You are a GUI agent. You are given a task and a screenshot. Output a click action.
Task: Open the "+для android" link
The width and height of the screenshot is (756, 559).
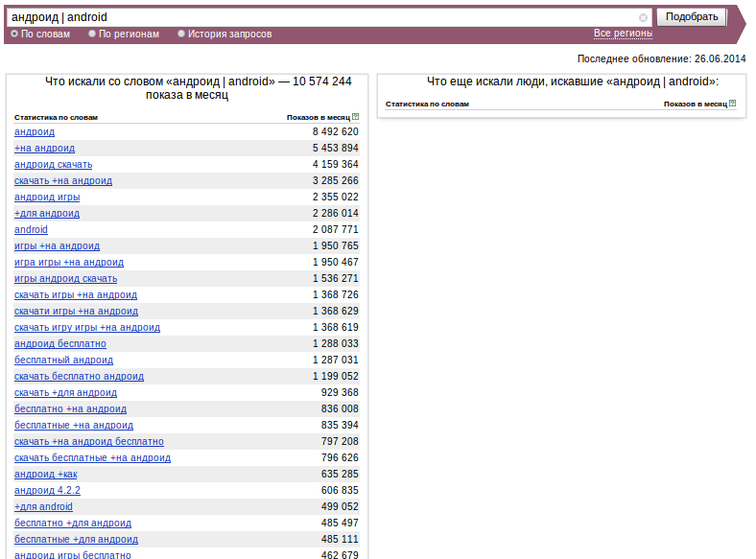pos(43,506)
